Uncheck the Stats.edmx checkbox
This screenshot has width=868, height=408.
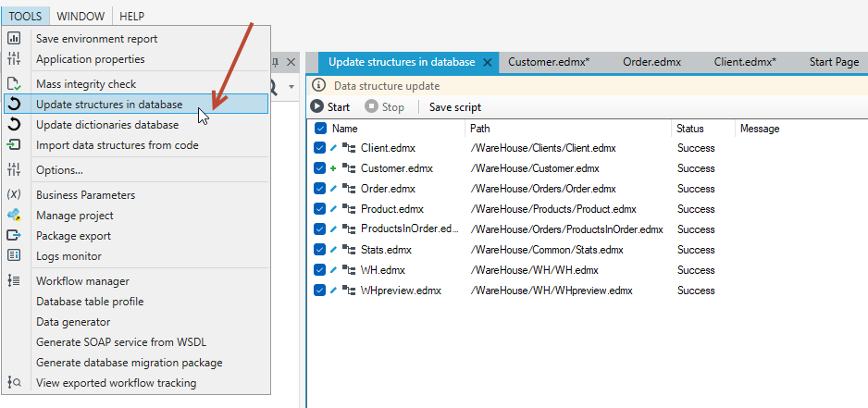[319, 250]
